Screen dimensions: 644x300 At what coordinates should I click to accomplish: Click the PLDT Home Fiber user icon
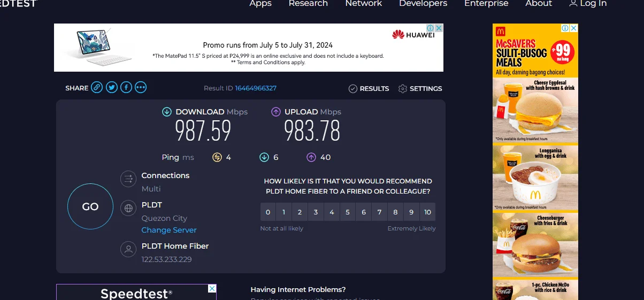pos(128,249)
